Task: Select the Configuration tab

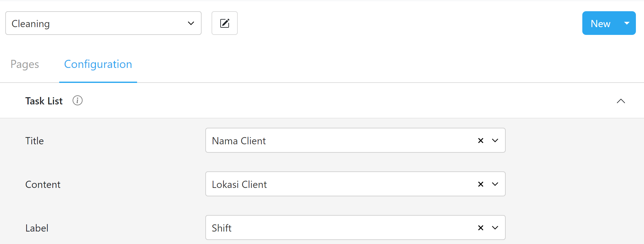Action: tap(98, 64)
